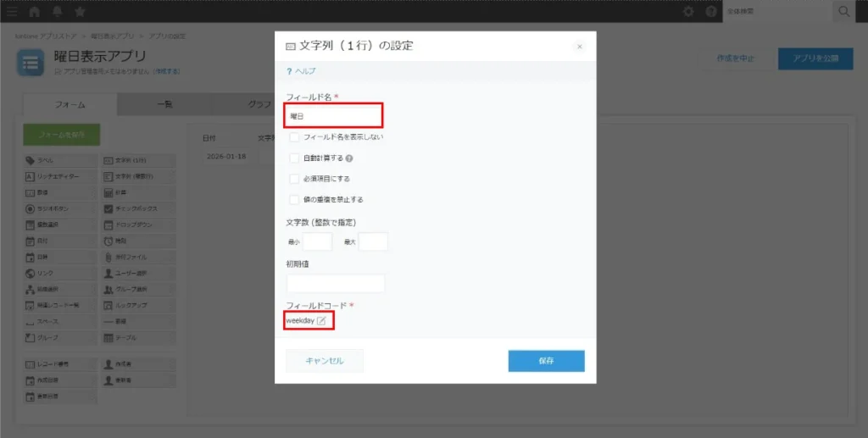Select the ラジオボタン field in palette
The width and height of the screenshot is (868, 438).
pyautogui.click(x=60, y=209)
